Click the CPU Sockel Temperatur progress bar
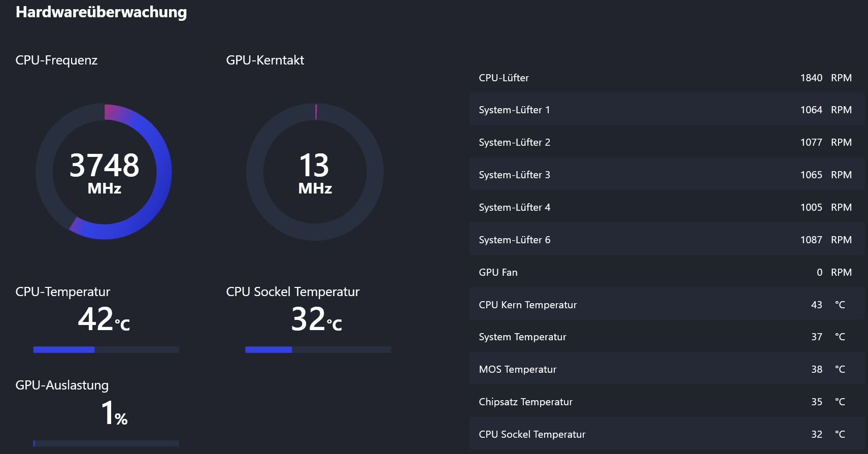868x454 pixels. tap(318, 349)
